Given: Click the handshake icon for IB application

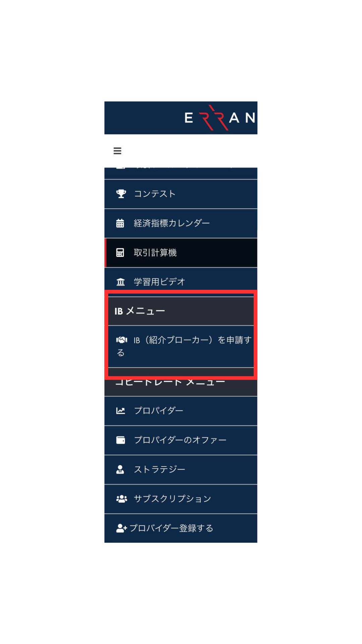Looking at the screenshot, I should click(121, 340).
